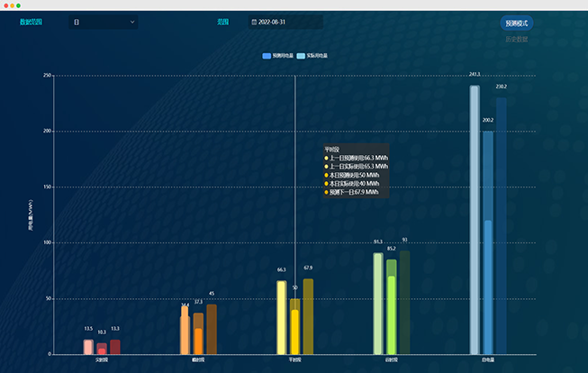Focus the date input showing 2022-08-31
Viewport: 588px width, 373px height.
pos(288,22)
